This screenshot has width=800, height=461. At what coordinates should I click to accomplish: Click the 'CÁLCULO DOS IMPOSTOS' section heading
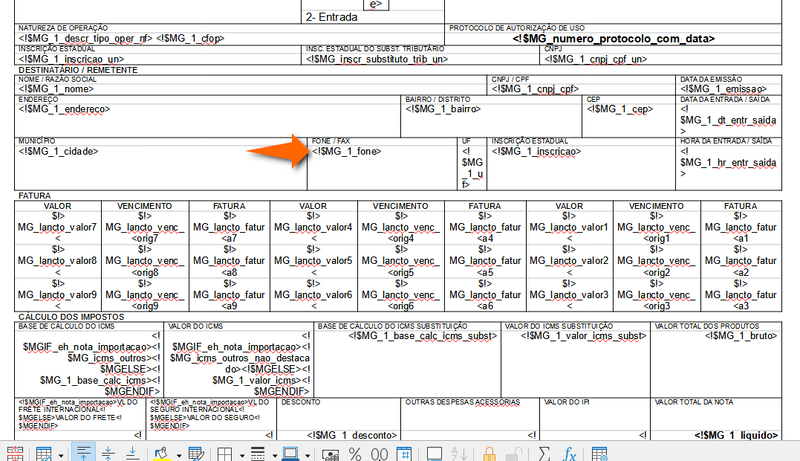coord(71,317)
